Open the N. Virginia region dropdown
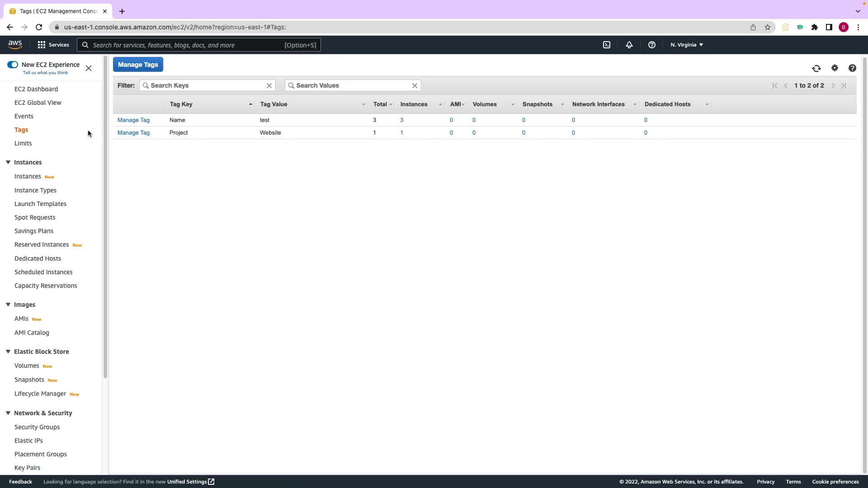This screenshot has height=488, width=868. (x=686, y=45)
